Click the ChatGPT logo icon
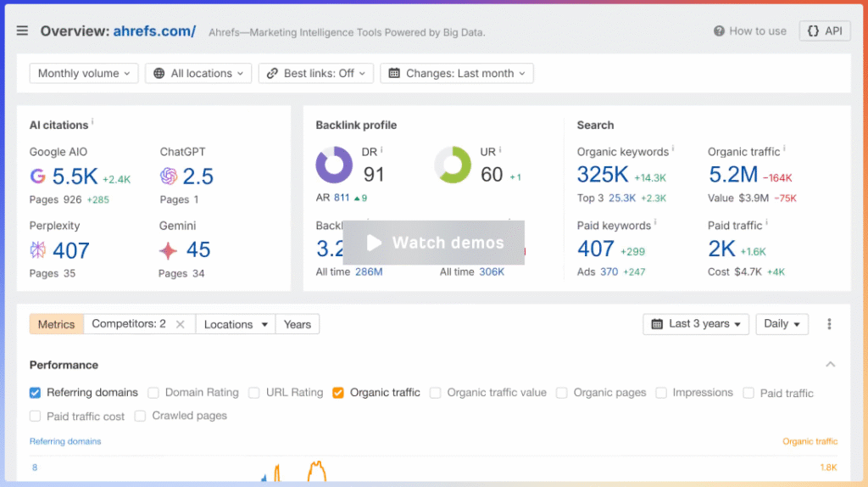This screenshot has height=487, width=868. 169,176
